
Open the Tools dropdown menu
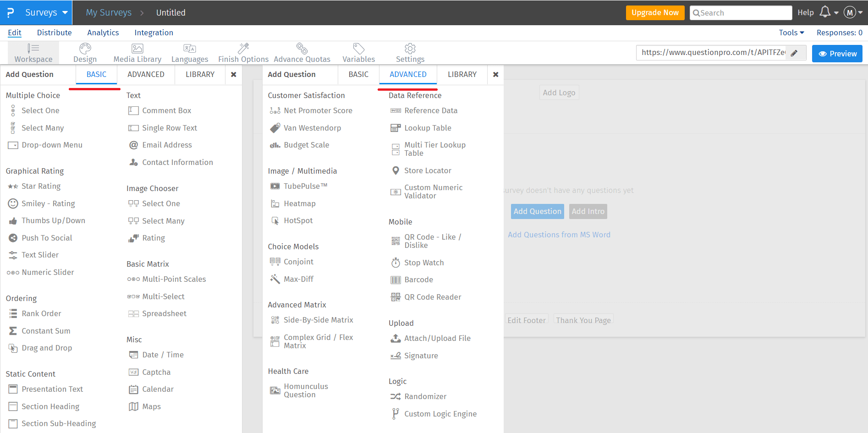tap(791, 33)
